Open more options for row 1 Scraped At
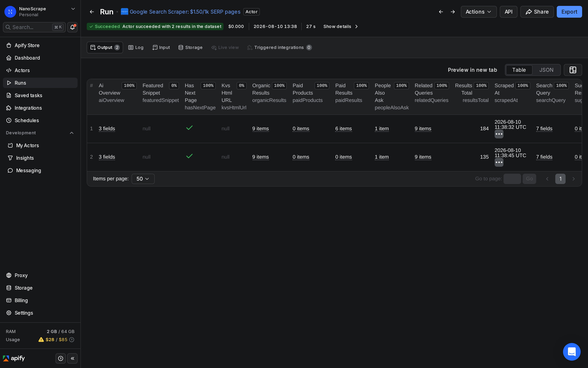Screen dimensions: 588x368 499,134
